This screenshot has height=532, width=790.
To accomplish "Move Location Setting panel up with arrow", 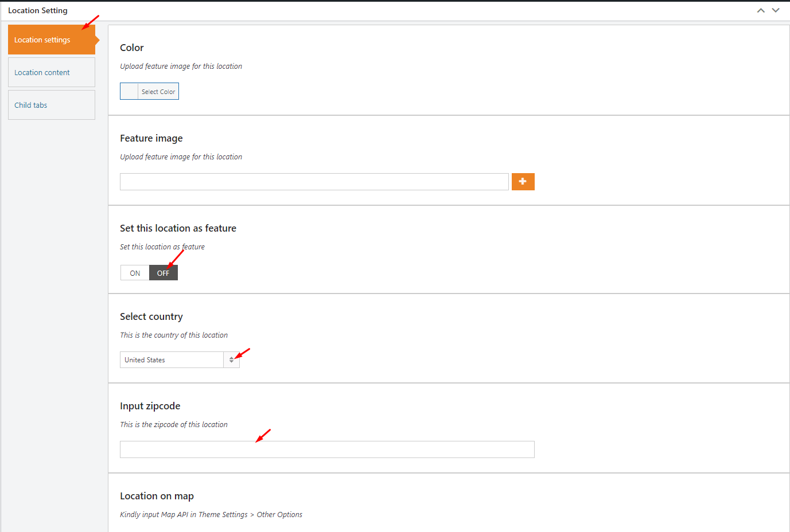I will 761,10.
